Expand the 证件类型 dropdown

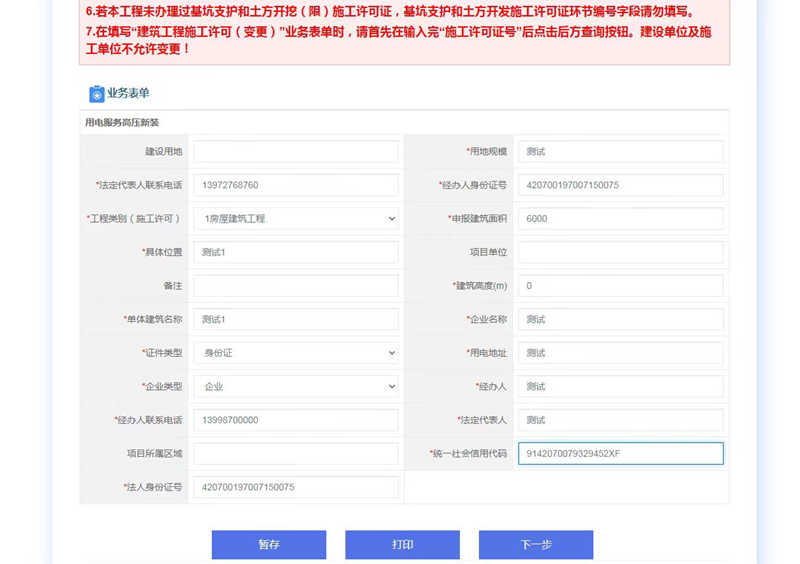(x=296, y=353)
